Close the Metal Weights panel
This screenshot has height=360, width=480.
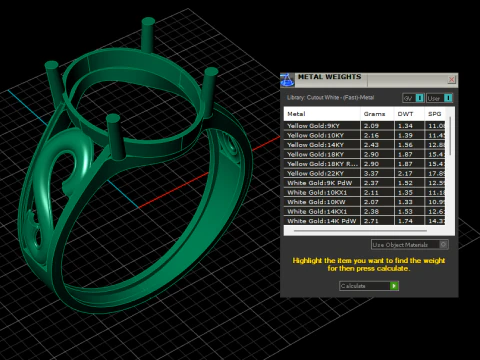point(452,79)
